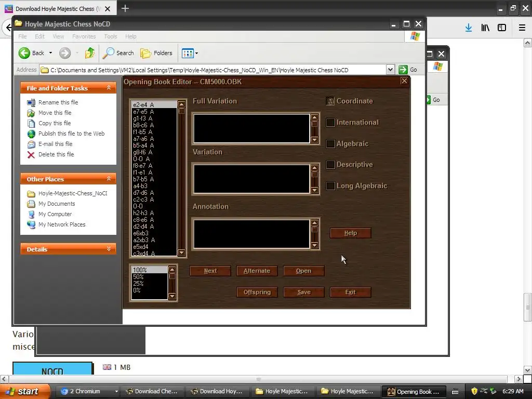This screenshot has width=532, height=399.
Task: Click Full Variation scroll up arrow
Action: [x=314, y=117]
